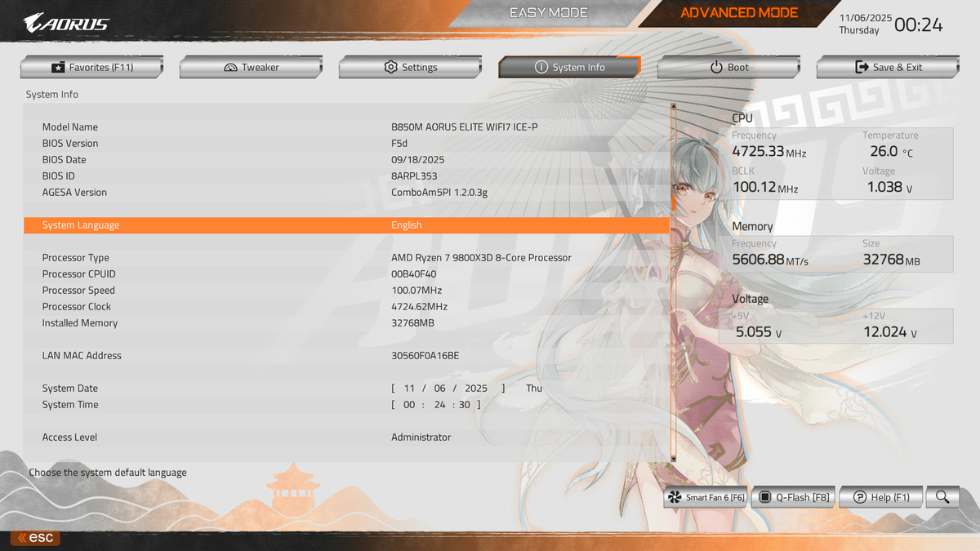980x551 pixels.
Task: Click the System Time seconds field 30
Action: (465, 405)
